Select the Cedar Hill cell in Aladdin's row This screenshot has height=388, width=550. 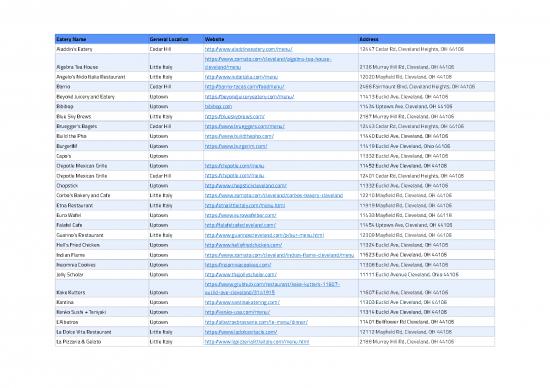(x=176, y=49)
